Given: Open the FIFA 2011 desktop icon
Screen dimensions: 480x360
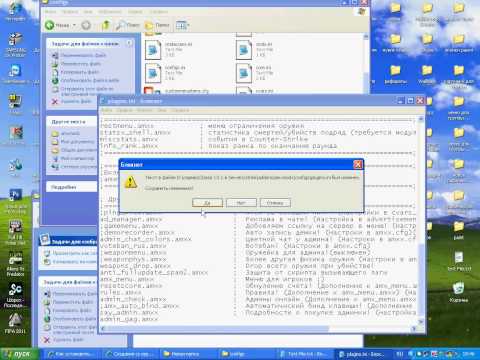Looking at the screenshot, I should [15, 323].
